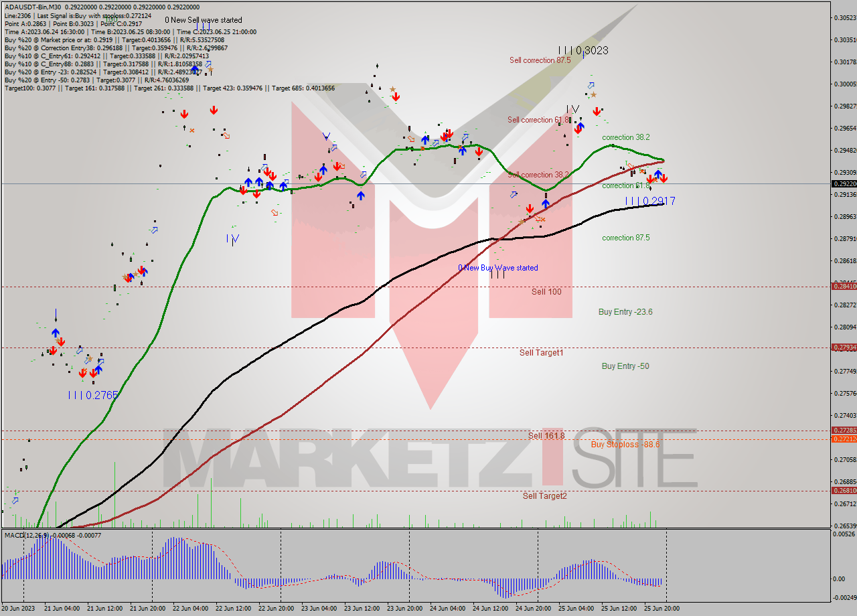Click the ADAUSDT-Bin,M30 symbol title line
This screenshot has height=616, width=857.
pos(102,7)
